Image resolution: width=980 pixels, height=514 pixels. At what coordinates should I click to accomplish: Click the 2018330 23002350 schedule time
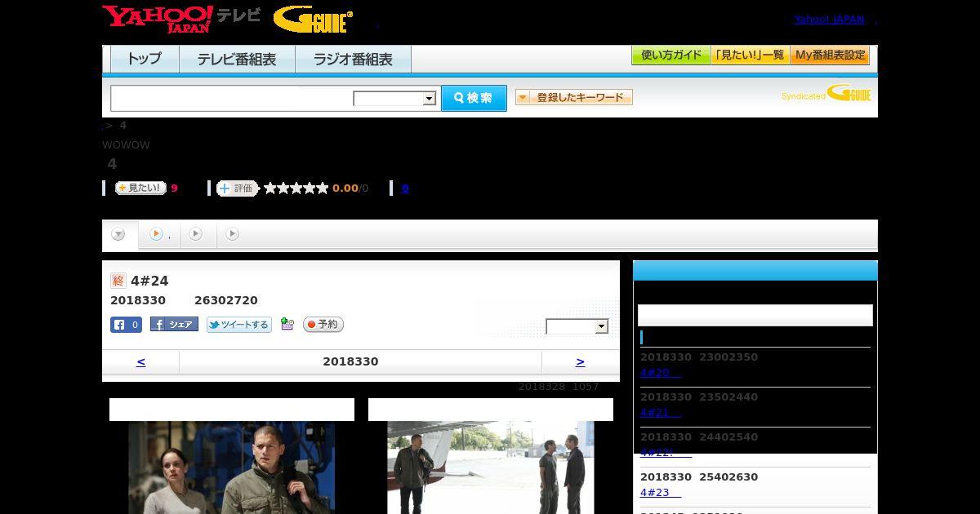699,357
